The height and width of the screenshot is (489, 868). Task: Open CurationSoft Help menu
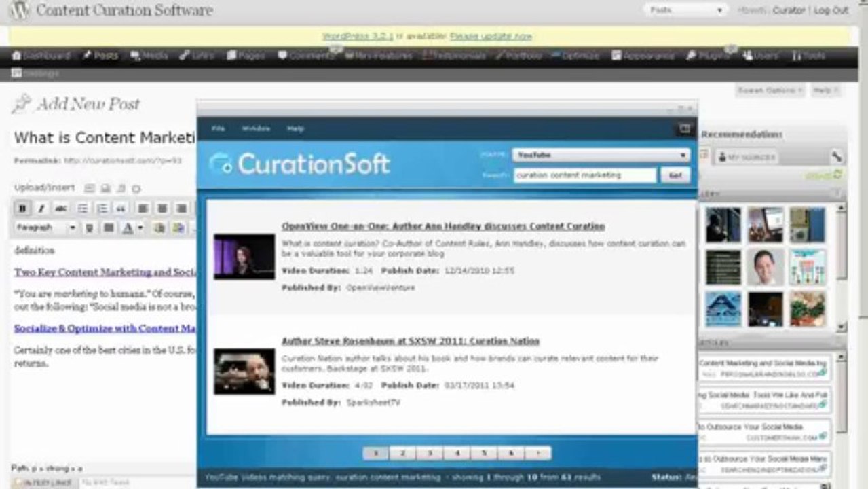(295, 128)
